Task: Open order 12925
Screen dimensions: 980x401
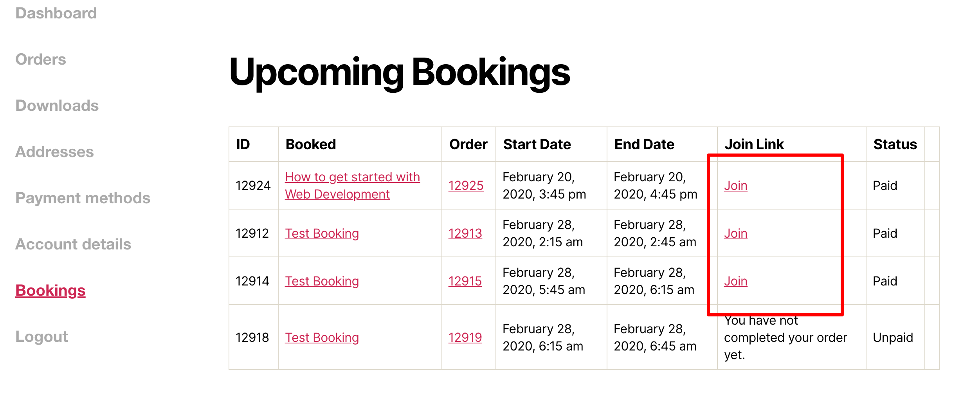Action: point(466,186)
